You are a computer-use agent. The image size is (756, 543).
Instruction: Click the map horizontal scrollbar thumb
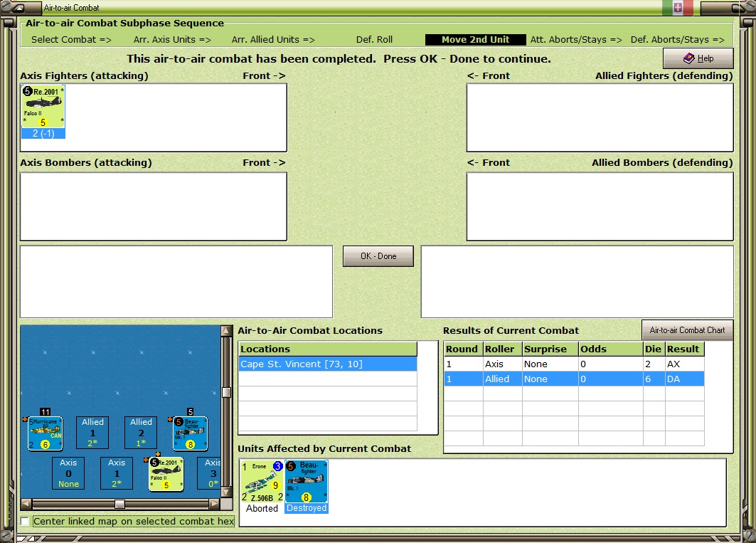coord(119,504)
